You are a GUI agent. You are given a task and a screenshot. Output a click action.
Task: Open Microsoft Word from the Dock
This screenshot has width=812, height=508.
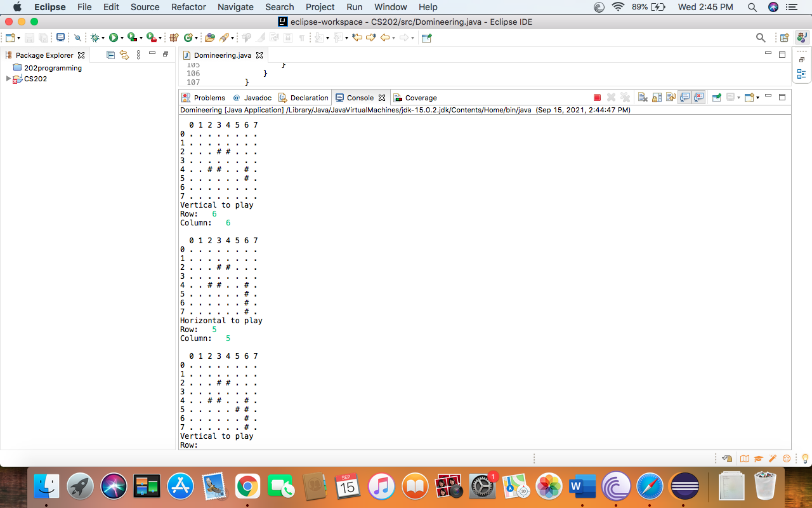point(582,487)
